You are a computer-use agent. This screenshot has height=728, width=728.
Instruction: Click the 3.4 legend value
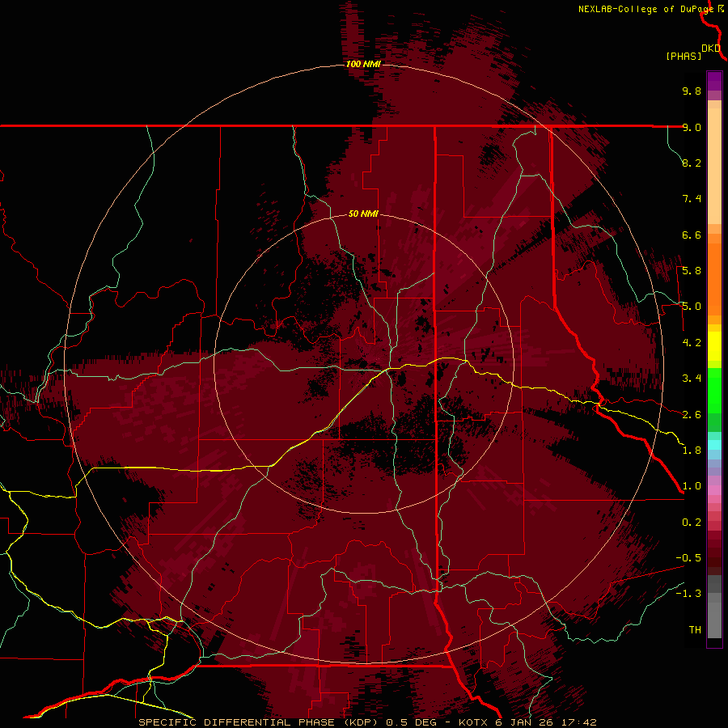tap(692, 379)
